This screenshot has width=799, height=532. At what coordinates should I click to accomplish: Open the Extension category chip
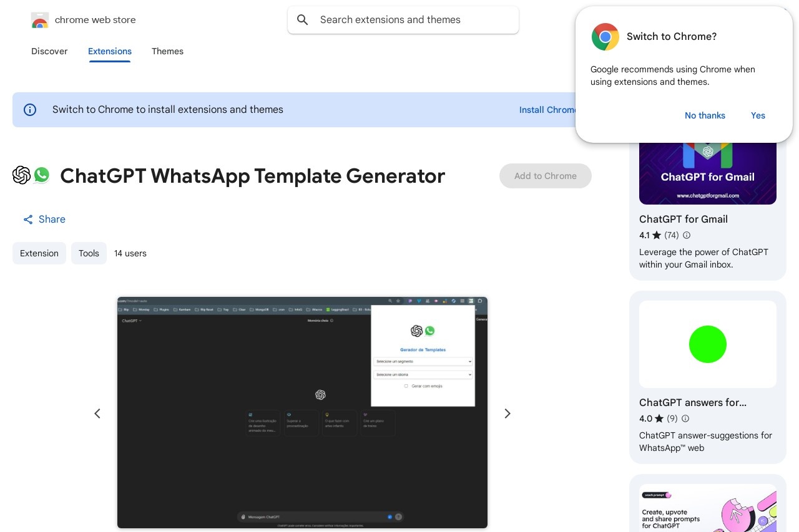pos(39,253)
